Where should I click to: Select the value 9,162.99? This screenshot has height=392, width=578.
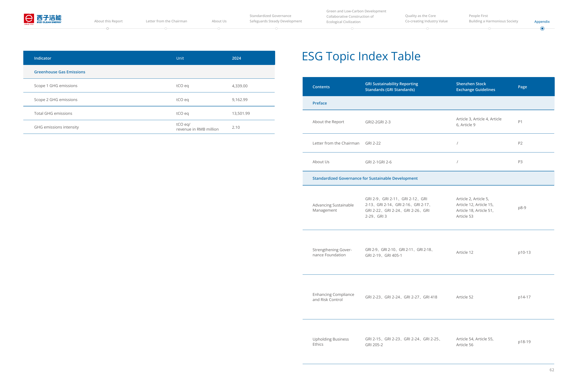point(240,100)
